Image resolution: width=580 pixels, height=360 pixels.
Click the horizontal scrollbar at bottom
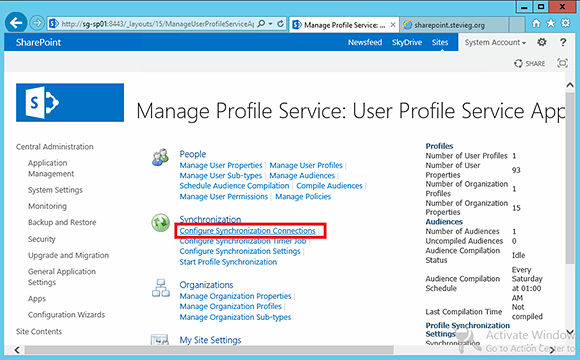coord(209,350)
